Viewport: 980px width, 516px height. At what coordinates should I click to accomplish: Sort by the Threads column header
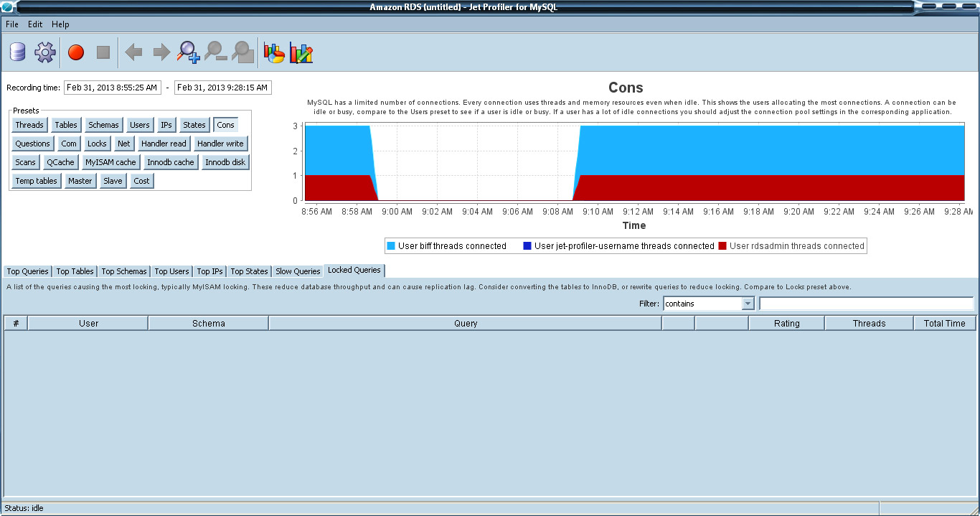870,324
